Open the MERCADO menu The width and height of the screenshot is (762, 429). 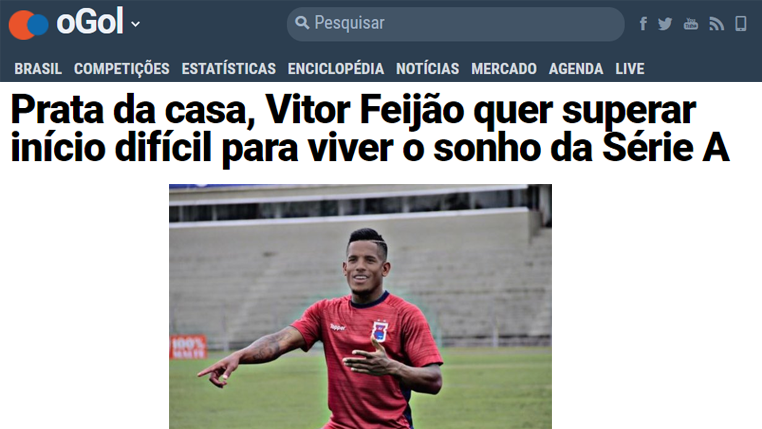[504, 69]
